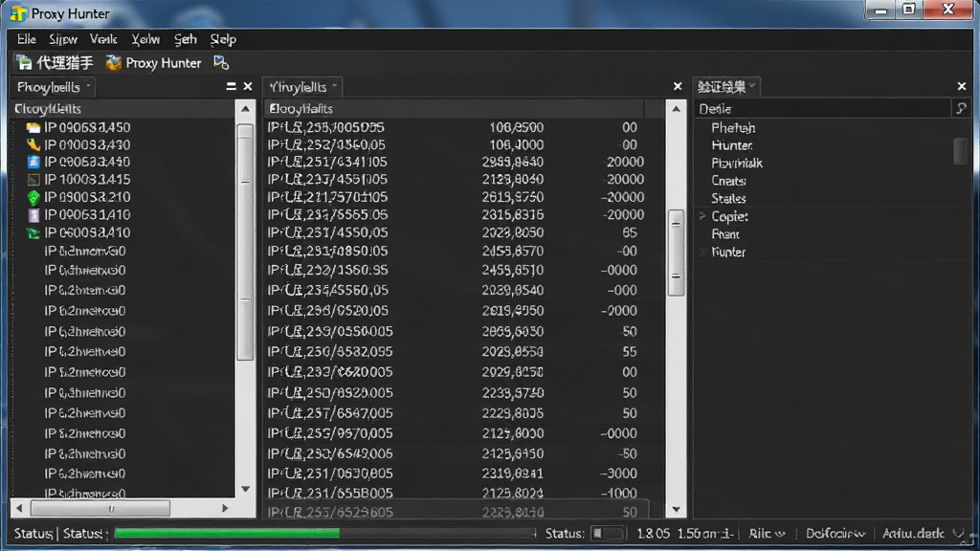Open the Veile menu

point(103,39)
